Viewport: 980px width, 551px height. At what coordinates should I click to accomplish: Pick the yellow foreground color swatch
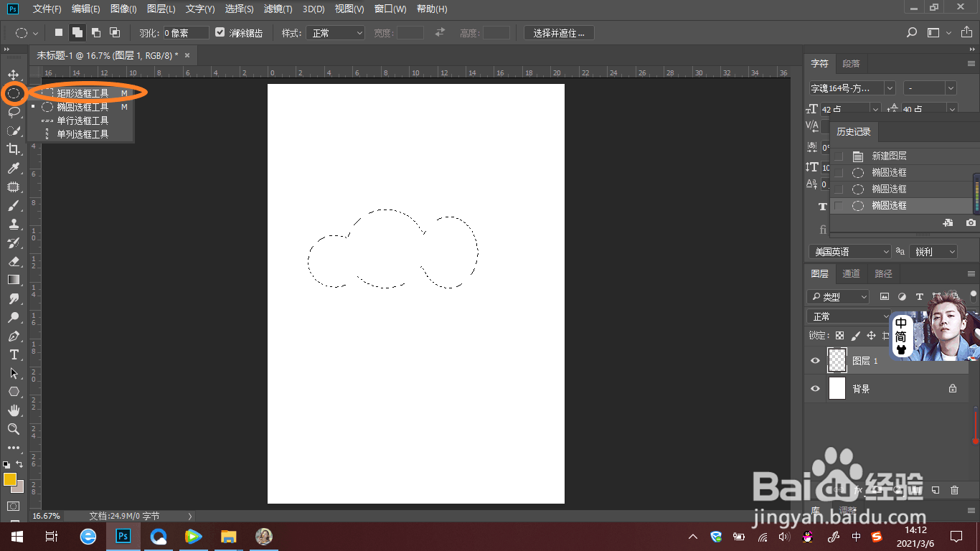tap(9, 479)
